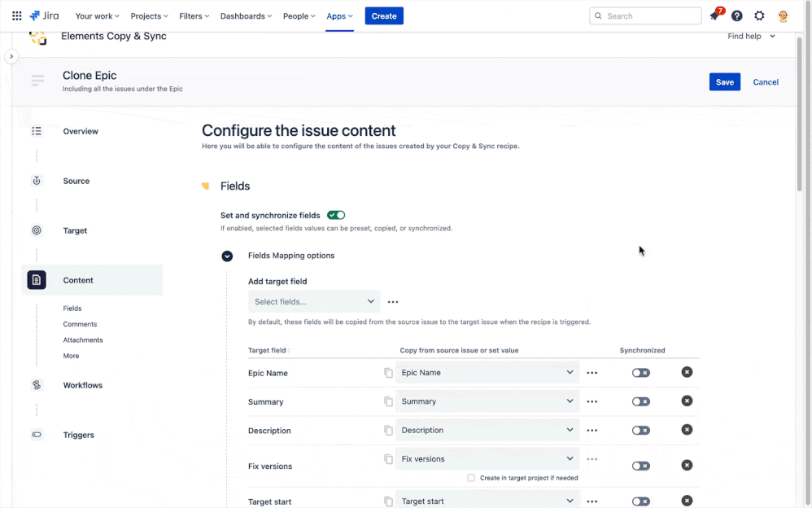The width and height of the screenshot is (812, 508).
Task: Open more options for Target start row
Action: pyautogui.click(x=592, y=501)
